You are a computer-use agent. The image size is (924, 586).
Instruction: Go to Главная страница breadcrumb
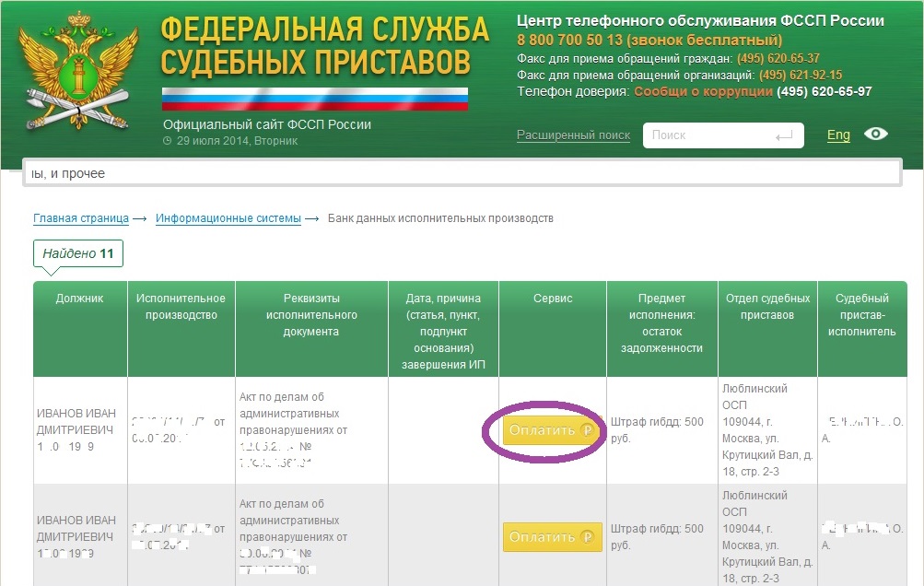tap(81, 218)
